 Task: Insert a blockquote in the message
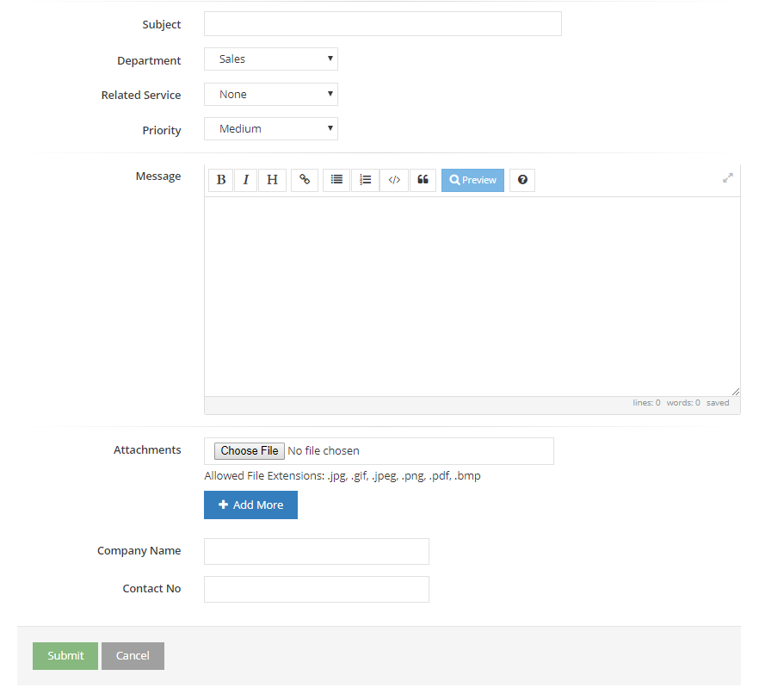pyautogui.click(x=423, y=180)
